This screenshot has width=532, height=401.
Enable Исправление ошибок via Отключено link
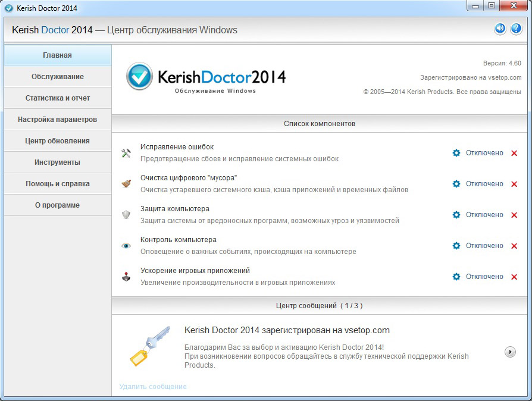[484, 153]
